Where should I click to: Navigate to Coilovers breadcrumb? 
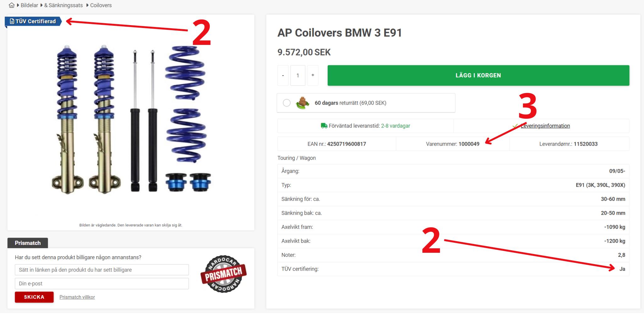click(x=101, y=5)
